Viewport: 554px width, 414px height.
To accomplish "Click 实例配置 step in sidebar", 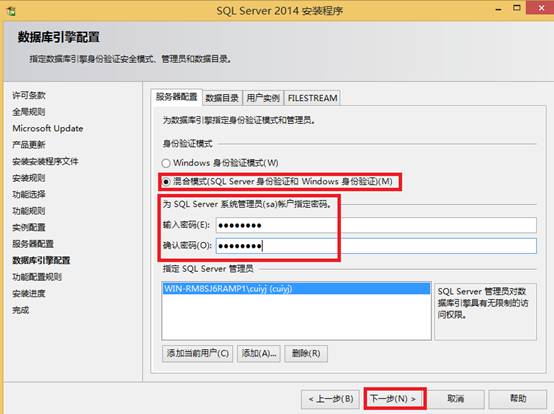I will (29, 227).
